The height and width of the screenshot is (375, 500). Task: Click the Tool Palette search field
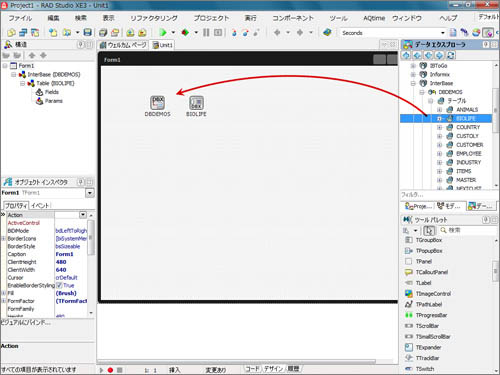click(x=467, y=230)
